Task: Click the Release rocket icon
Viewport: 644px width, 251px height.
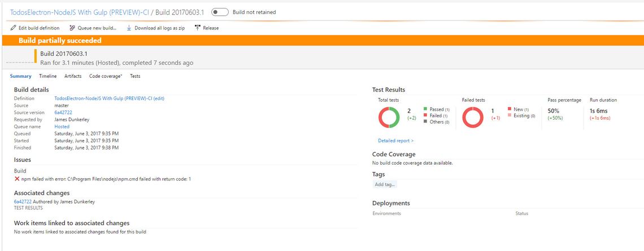Action: tap(198, 28)
